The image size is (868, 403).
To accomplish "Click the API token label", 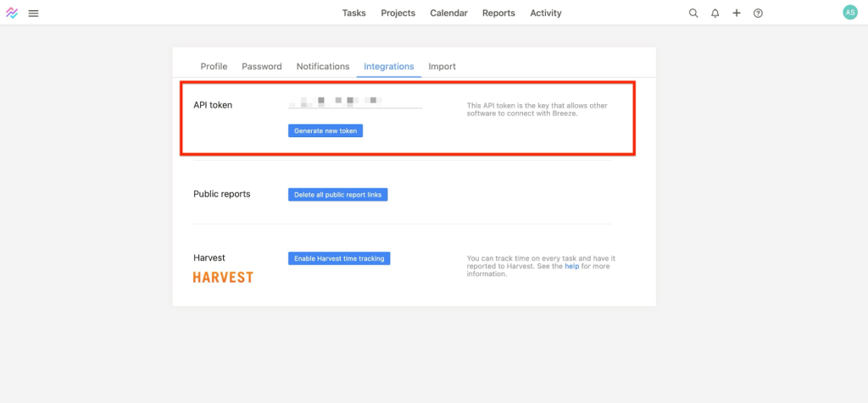I will click(213, 105).
